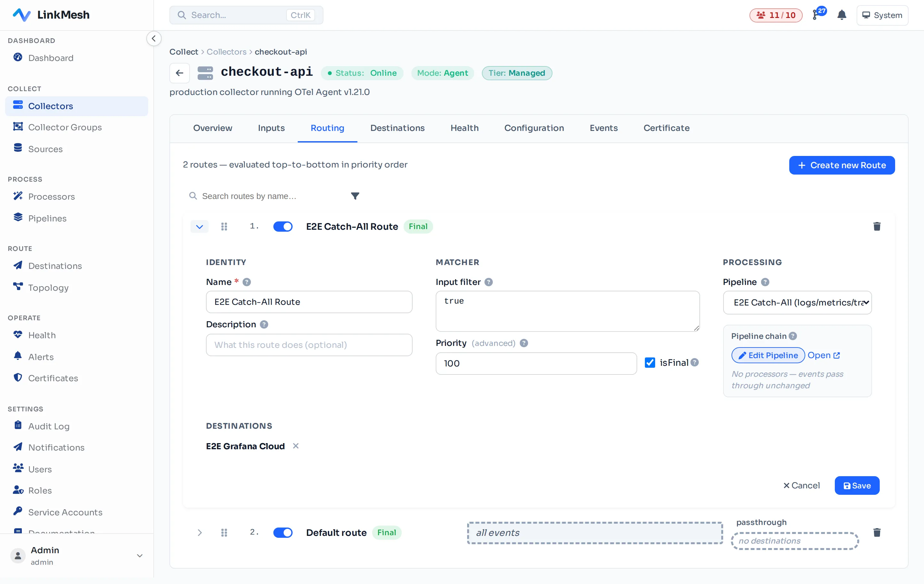Viewport: 924px width, 584px height.
Task: Focus the global Search field
Action: pos(246,15)
